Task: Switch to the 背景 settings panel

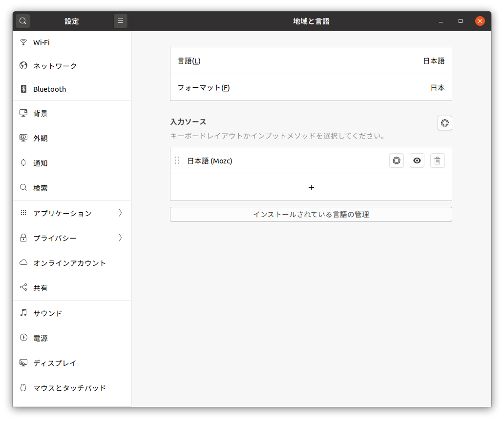Action: (41, 114)
